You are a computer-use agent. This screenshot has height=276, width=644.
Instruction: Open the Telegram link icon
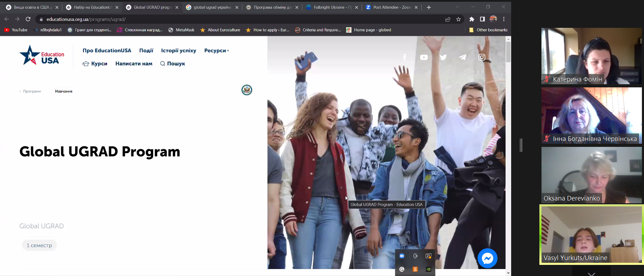462,57
